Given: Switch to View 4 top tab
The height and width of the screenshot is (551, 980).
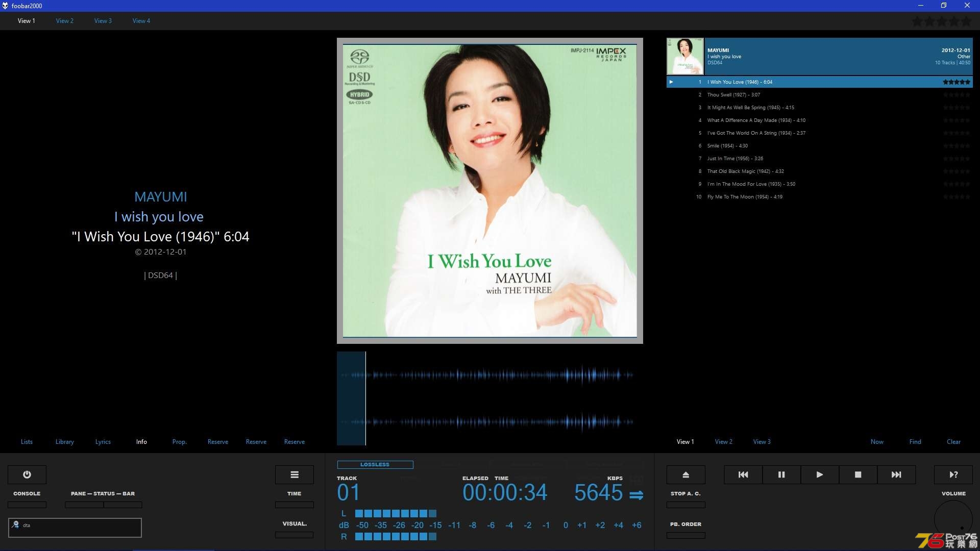Looking at the screenshot, I should tap(141, 21).
